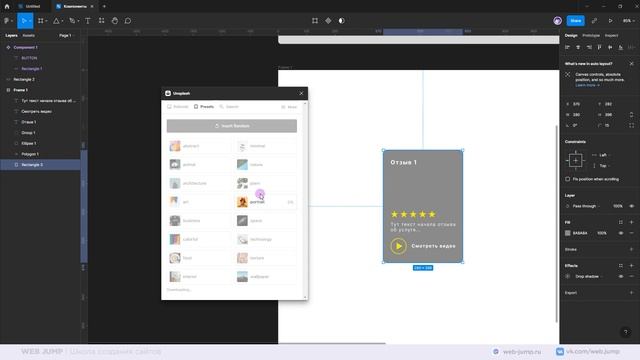Select the Pen tool
Screen dimensions: 640x360
(x=72, y=20)
